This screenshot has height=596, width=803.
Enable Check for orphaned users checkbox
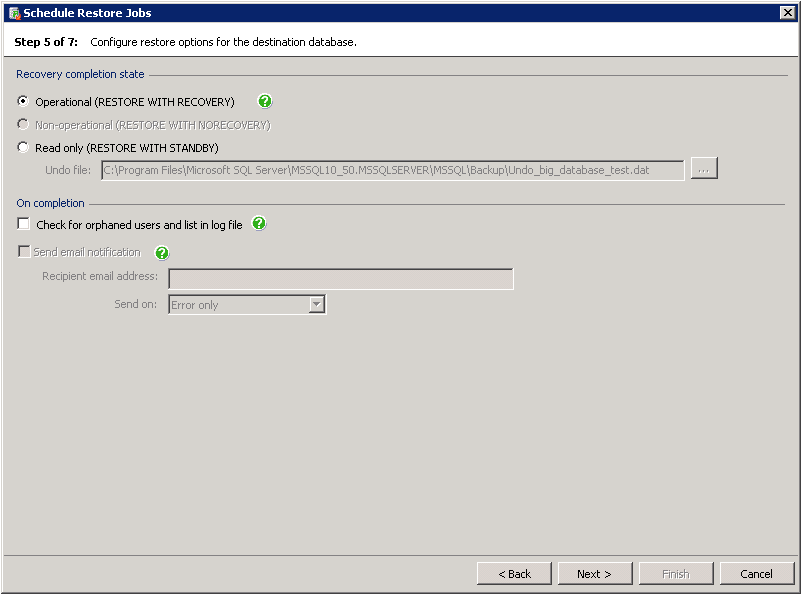[x=24, y=224]
